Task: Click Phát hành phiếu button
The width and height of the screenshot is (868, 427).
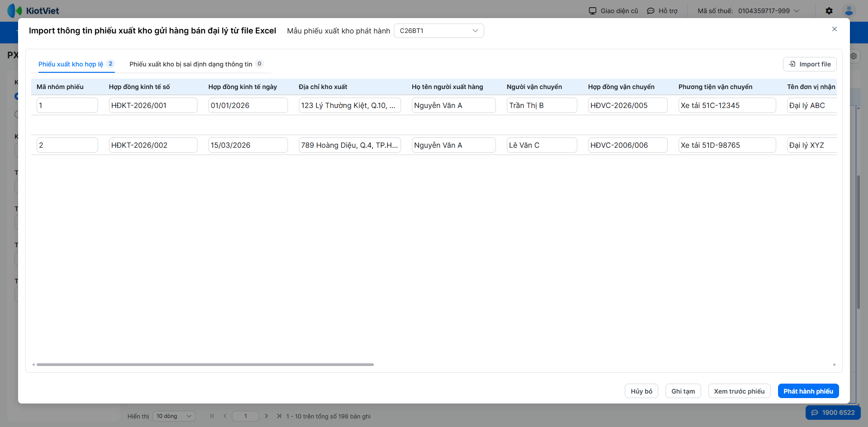Action: pos(808,391)
